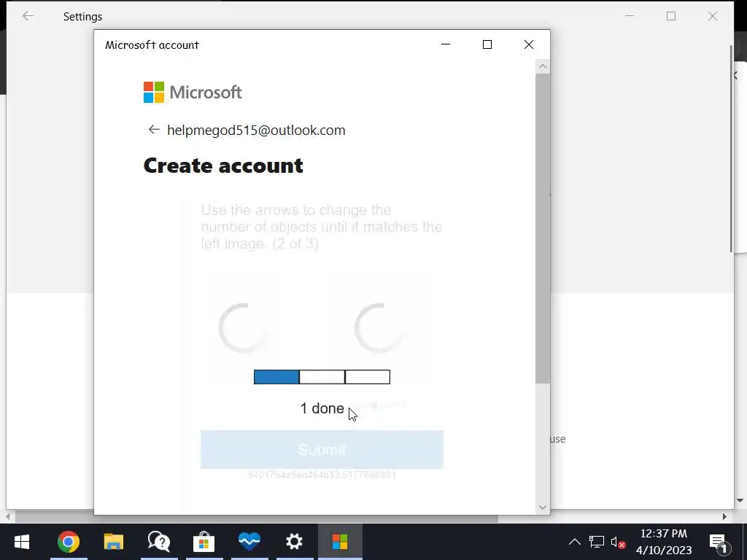Click the puzzle progress bar
The image size is (747, 560).
(322, 377)
